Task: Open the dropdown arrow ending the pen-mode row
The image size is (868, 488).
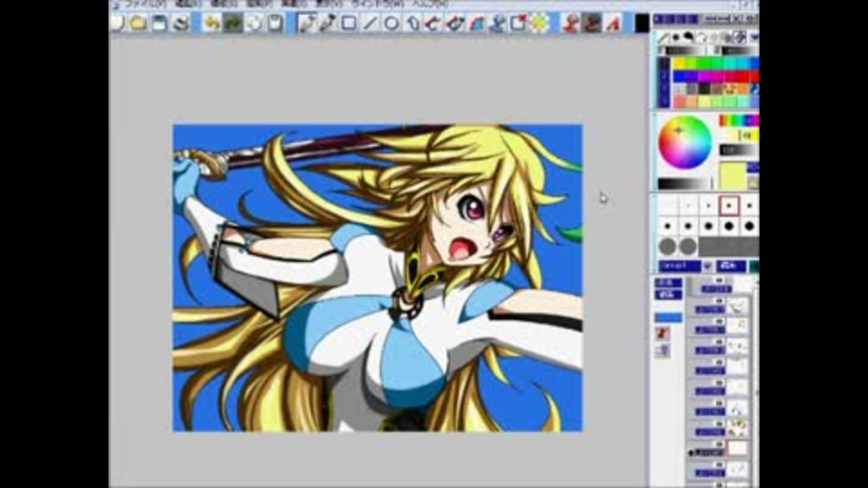Action: [x=753, y=38]
